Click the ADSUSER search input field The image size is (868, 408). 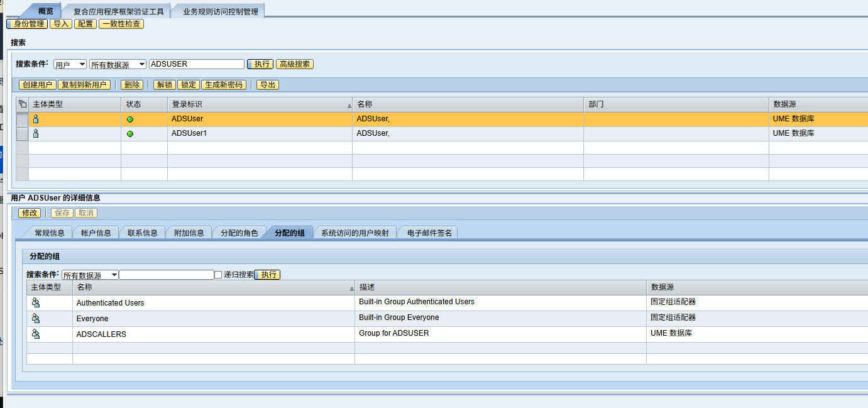(197, 64)
